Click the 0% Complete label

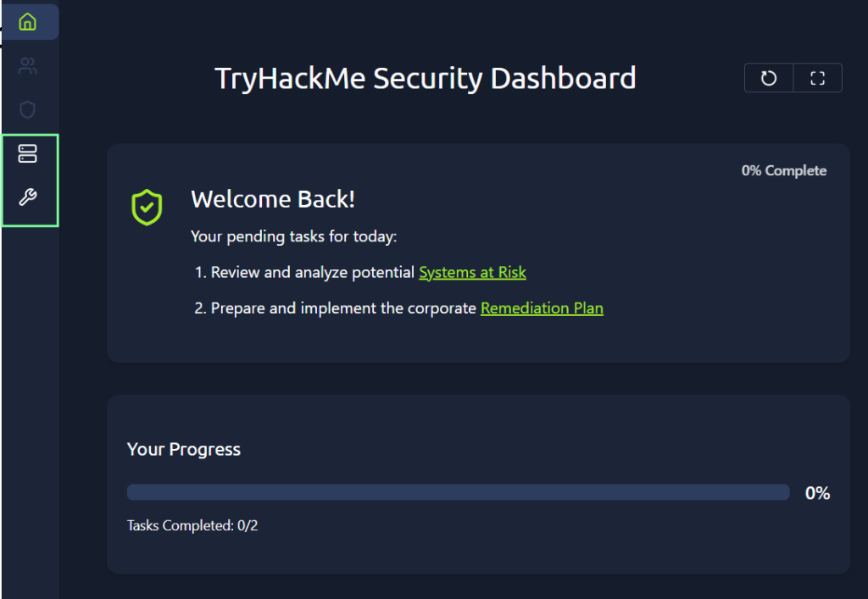pyautogui.click(x=783, y=171)
